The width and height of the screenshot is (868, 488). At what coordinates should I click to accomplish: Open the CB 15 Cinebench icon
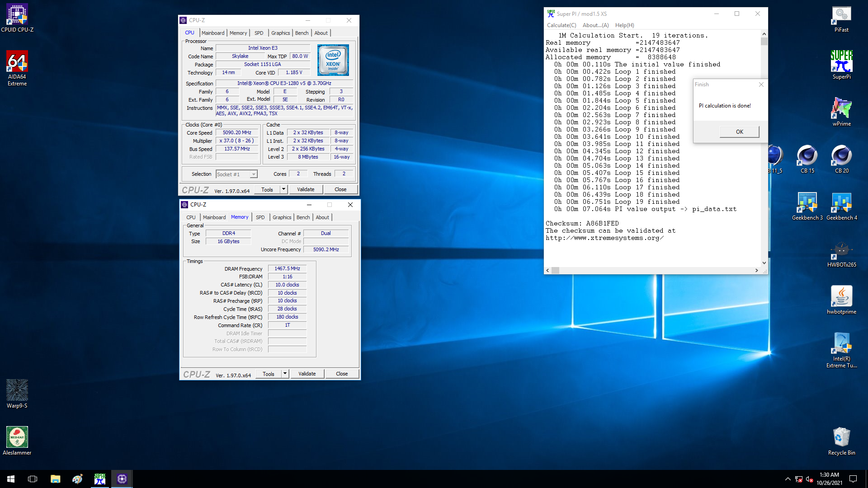tap(807, 159)
